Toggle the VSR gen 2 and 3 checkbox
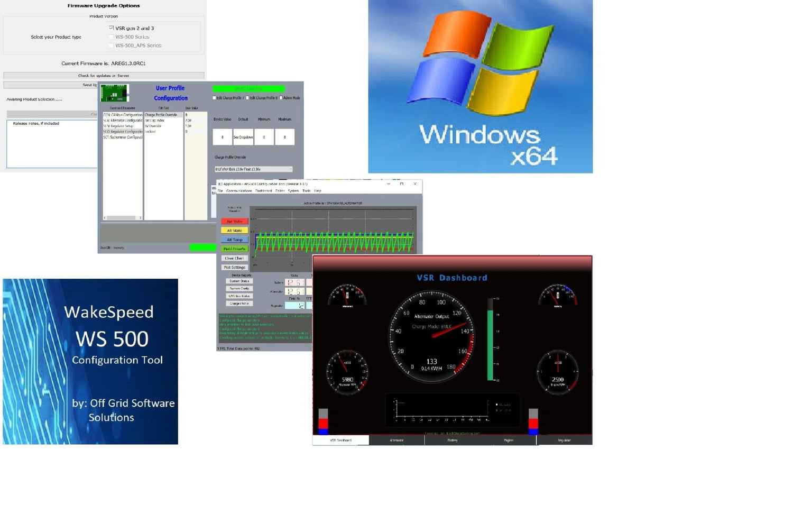Image resolution: width=793 pixels, height=532 pixels. 111,28
